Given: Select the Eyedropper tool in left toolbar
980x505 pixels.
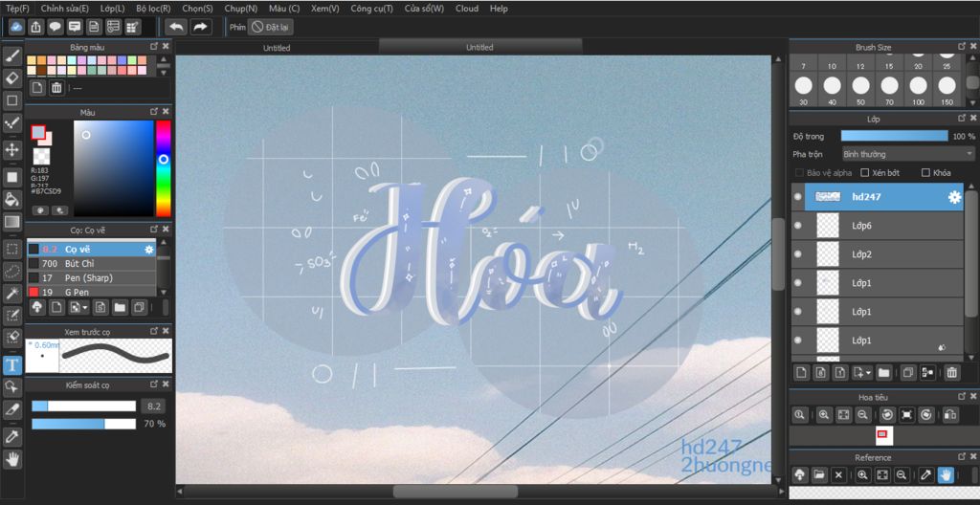Looking at the screenshot, I should tap(11, 437).
